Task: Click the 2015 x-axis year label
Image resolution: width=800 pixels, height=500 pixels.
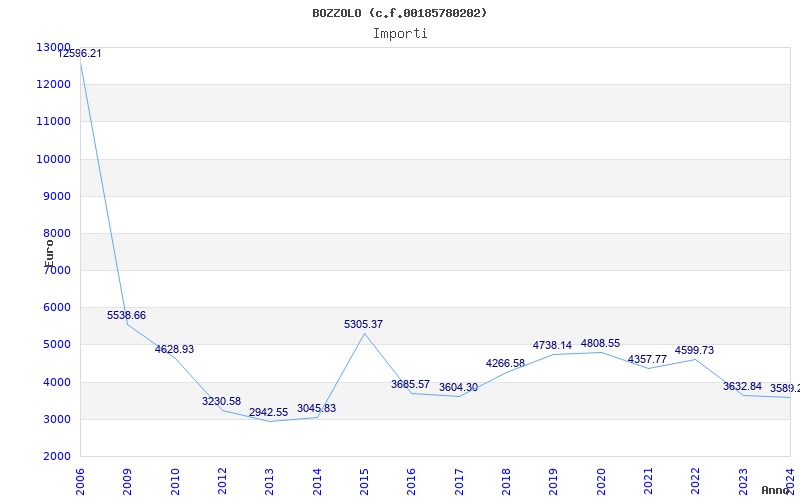Action: [x=364, y=482]
